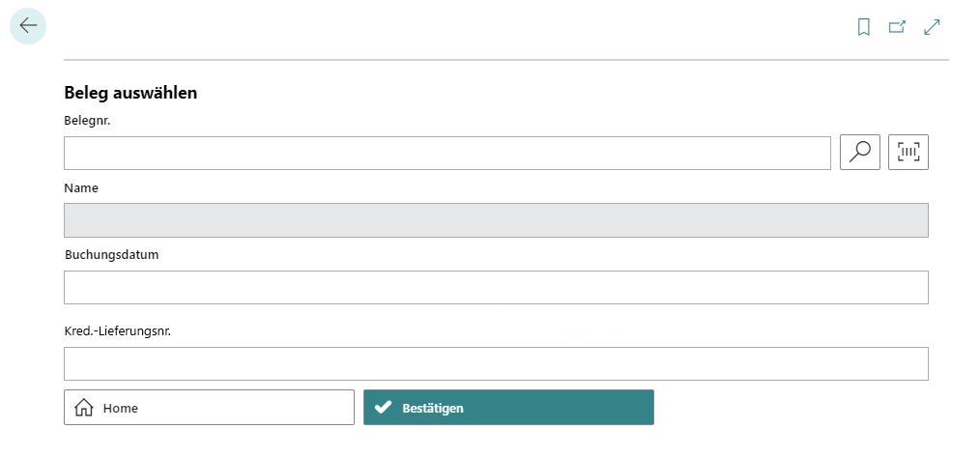
Task: Click the checkmark icon on Bestätigen
Action: tap(383, 408)
